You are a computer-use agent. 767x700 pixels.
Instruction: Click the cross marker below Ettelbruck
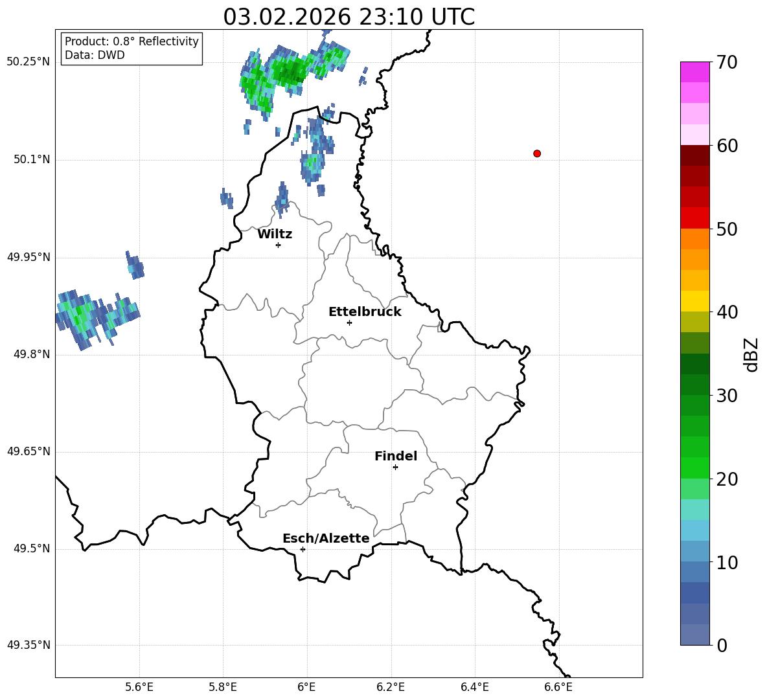coord(349,322)
